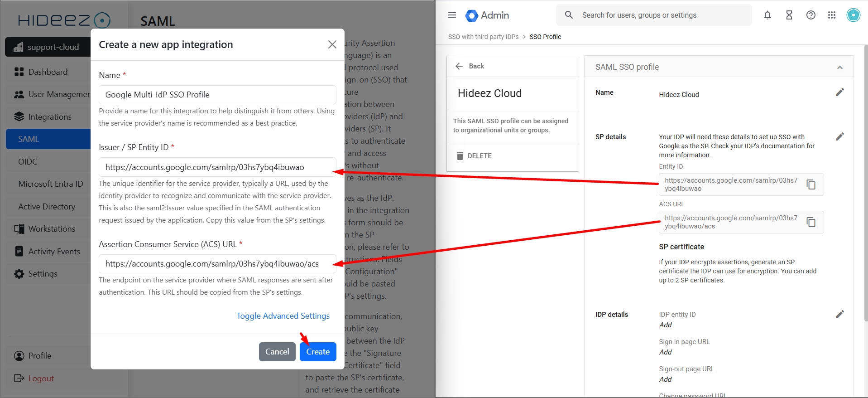Screen dimensions: 868x398
Task: Go to SSO with third-party IDPs breadcrumb
Action: click(x=484, y=37)
